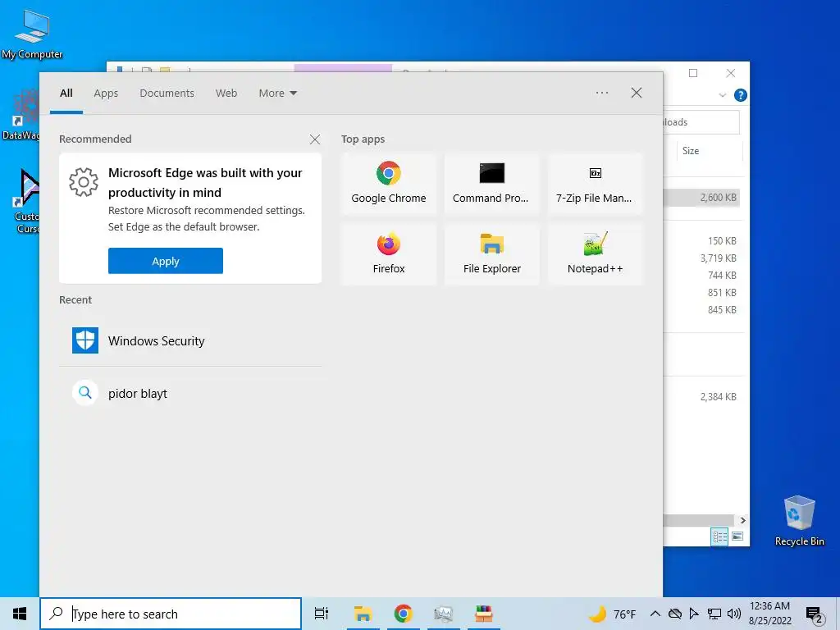Open File Explorer tile in Top apps
Screen dimensions: 840x630
[491, 254]
